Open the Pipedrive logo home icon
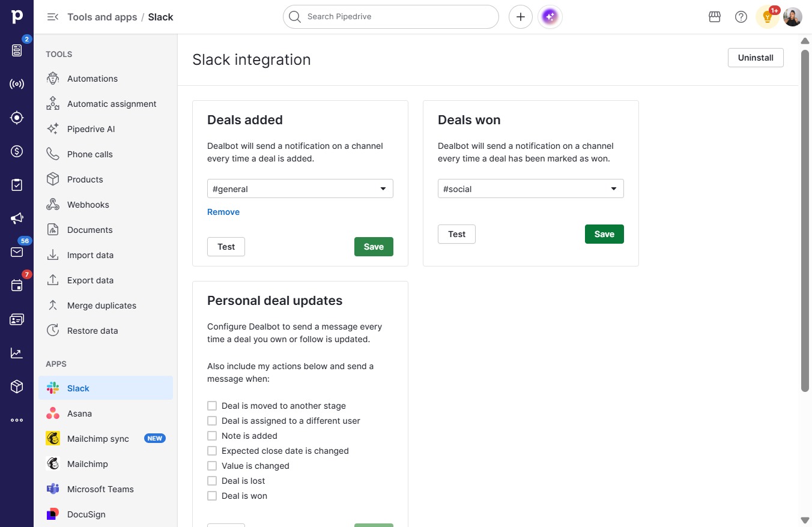 click(x=17, y=17)
